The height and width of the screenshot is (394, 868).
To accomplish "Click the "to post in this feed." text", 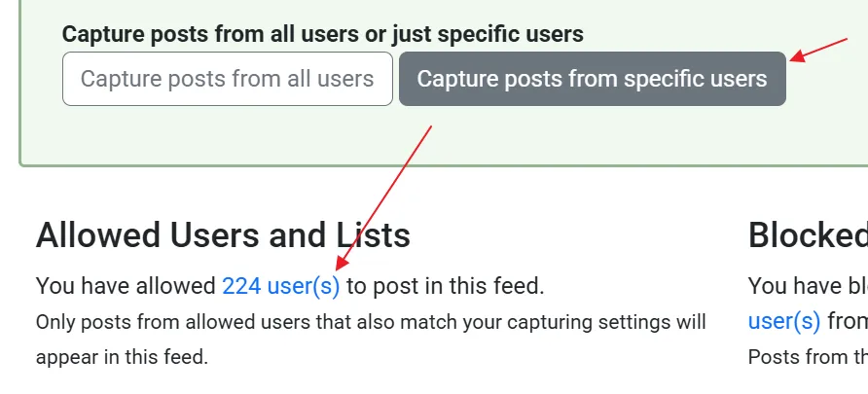I will [x=446, y=286].
